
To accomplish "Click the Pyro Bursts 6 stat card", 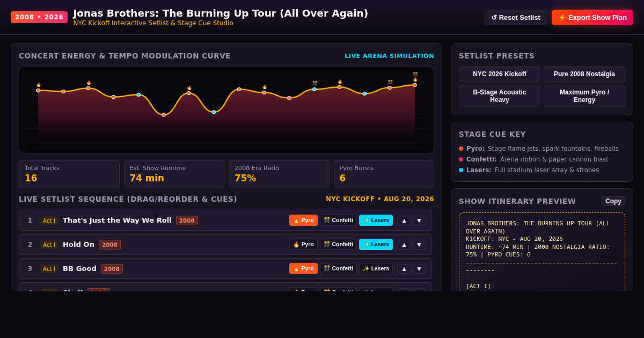I will pyautogui.click(x=384, y=174).
